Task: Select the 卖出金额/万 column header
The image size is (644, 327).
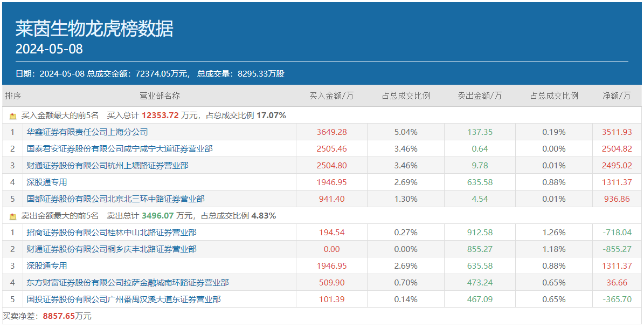Action: coord(480,96)
